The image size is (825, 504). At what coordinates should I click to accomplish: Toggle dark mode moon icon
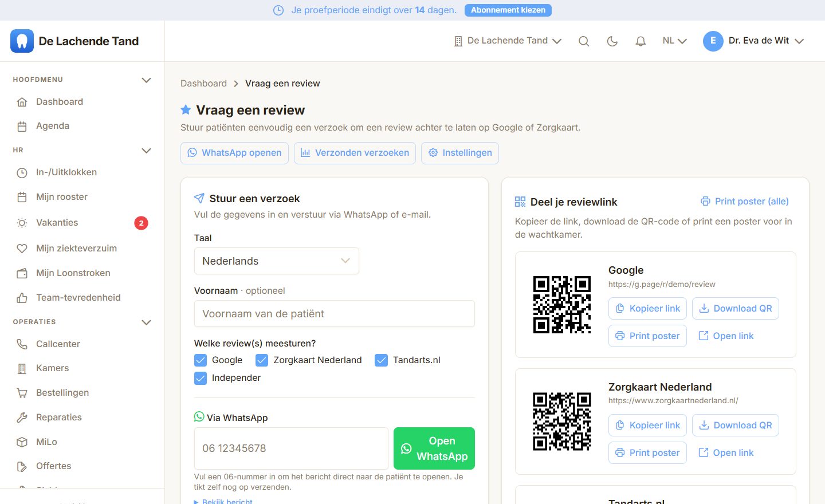(612, 41)
